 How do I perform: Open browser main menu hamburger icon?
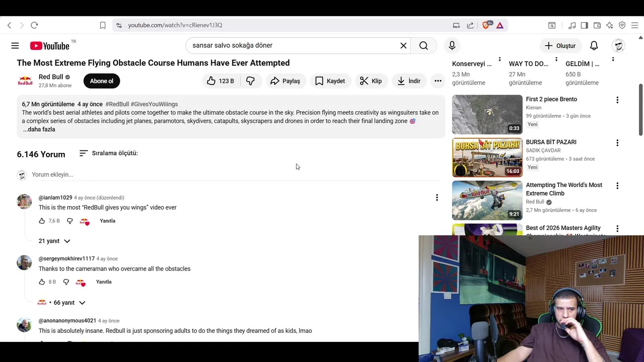point(634,25)
